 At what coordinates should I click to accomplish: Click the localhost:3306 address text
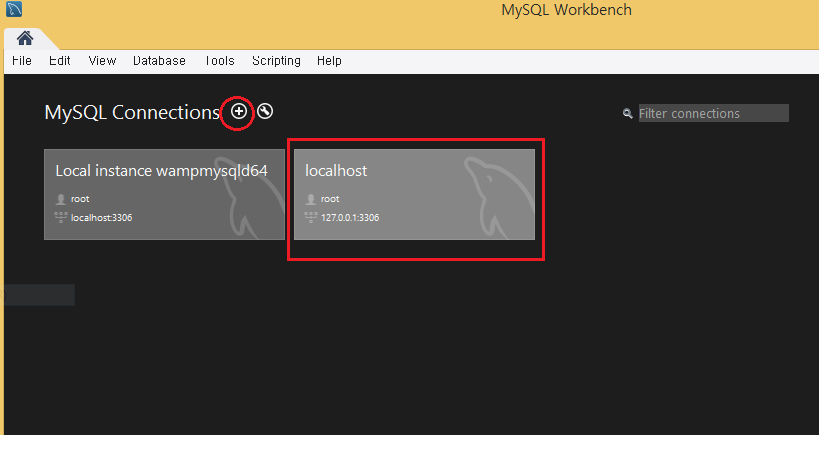tap(101, 218)
